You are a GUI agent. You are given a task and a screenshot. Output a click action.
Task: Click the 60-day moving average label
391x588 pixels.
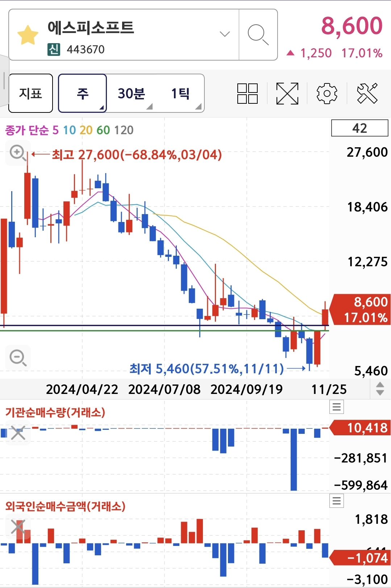103,130
